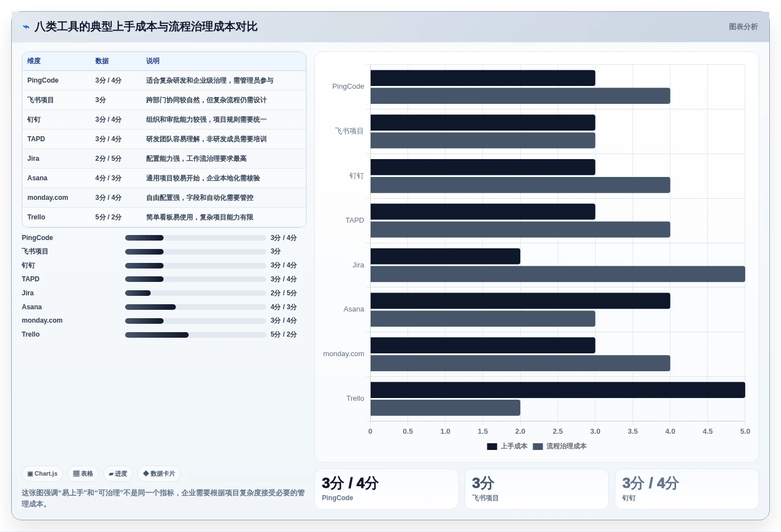Open the PingCode 3分 / 4分 data card

pyautogui.click(x=386, y=489)
